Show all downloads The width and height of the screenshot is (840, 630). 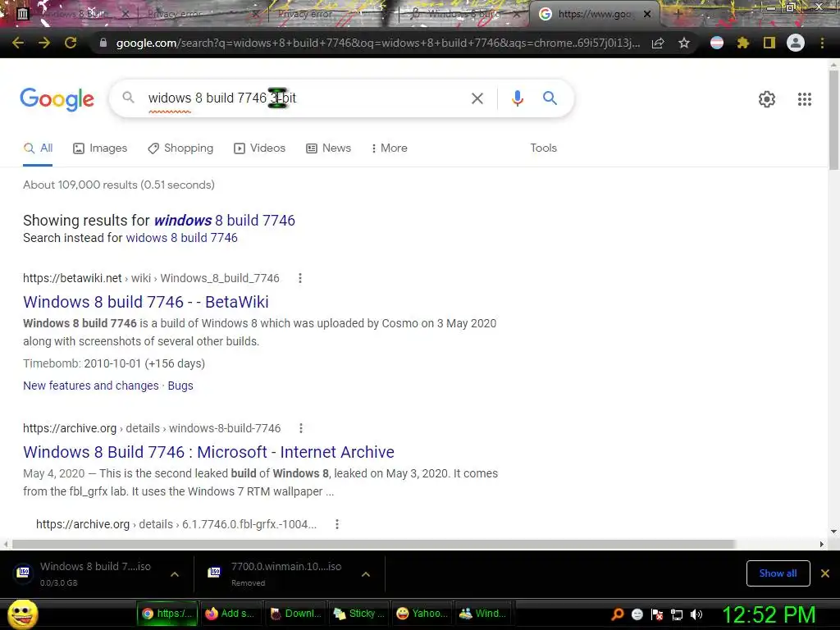778,573
